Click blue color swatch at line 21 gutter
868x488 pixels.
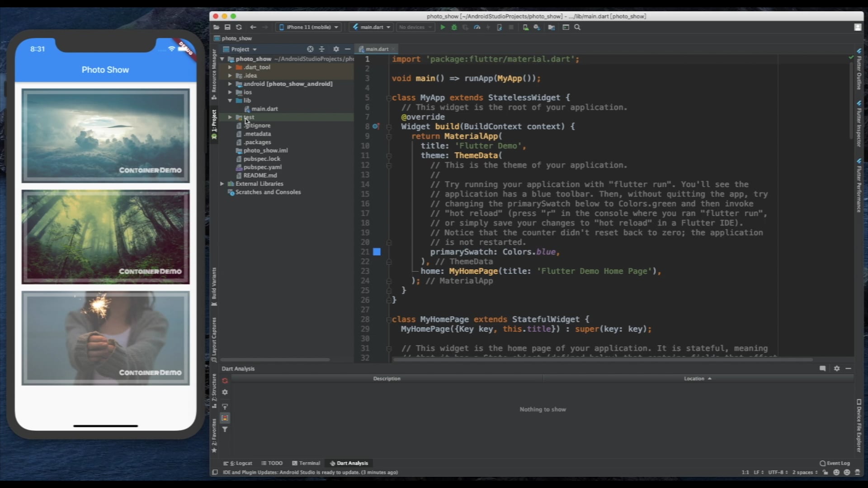(x=377, y=252)
